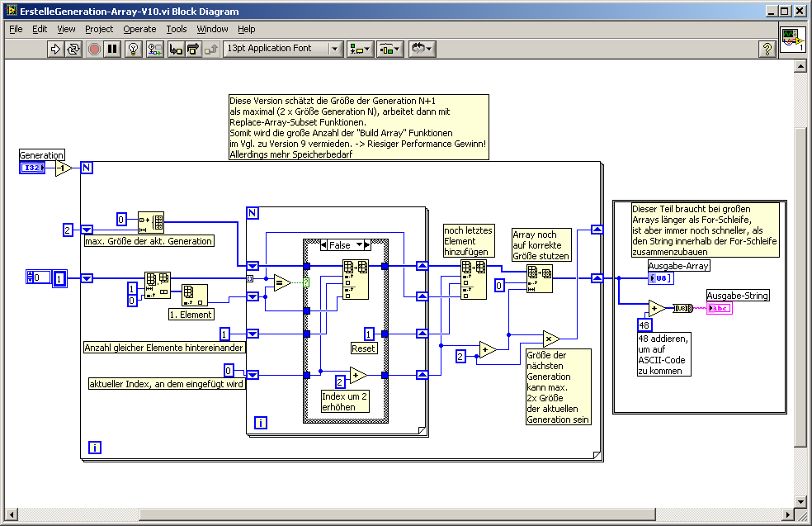
Task: Select the Ausgabe-Array U8 indicator terminal
Action: tap(661, 278)
